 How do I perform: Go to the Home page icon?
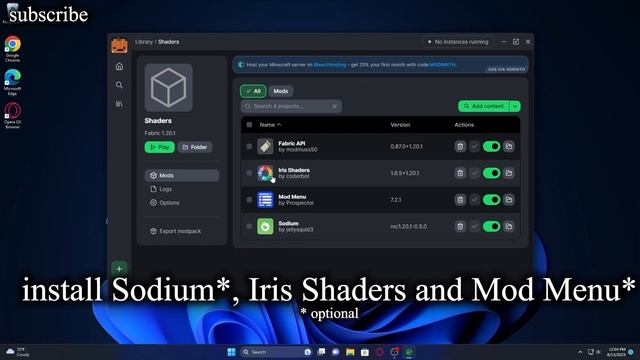coord(119,67)
